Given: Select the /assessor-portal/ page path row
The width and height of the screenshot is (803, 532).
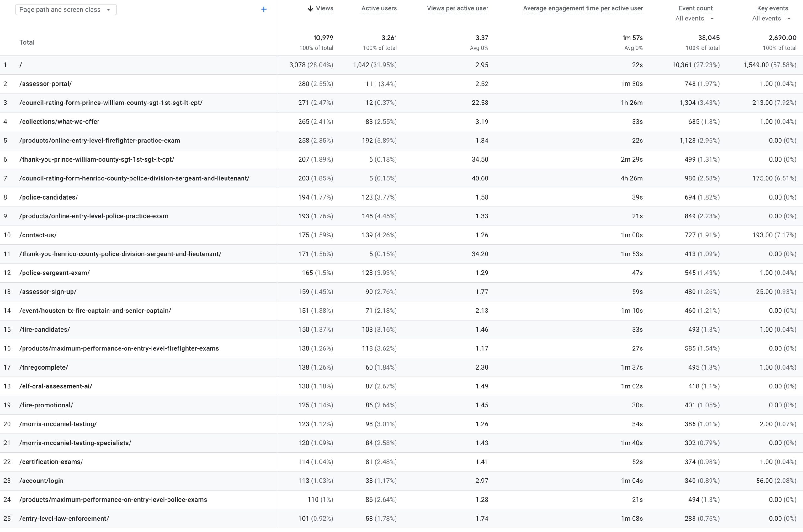Looking at the screenshot, I should [45, 84].
